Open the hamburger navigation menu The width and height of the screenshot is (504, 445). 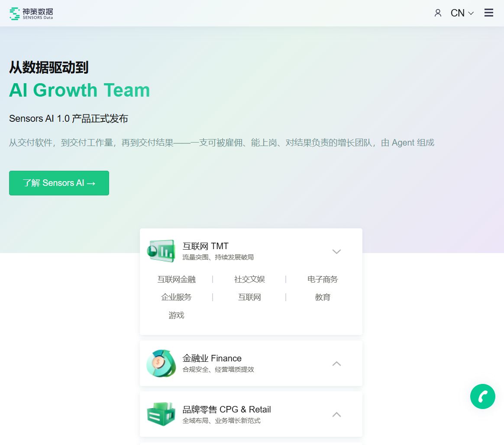(488, 13)
